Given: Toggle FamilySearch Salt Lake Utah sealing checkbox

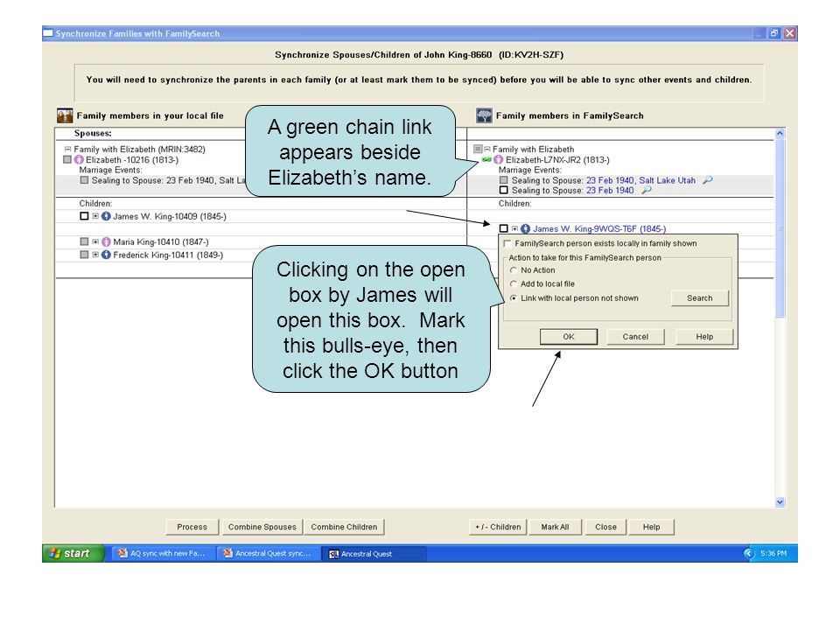Looking at the screenshot, I should (504, 180).
